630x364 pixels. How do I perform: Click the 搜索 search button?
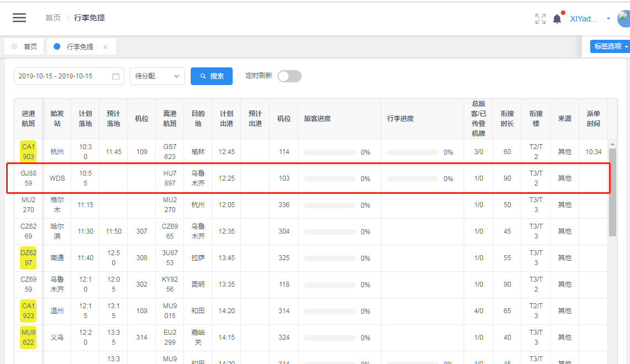coord(212,76)
